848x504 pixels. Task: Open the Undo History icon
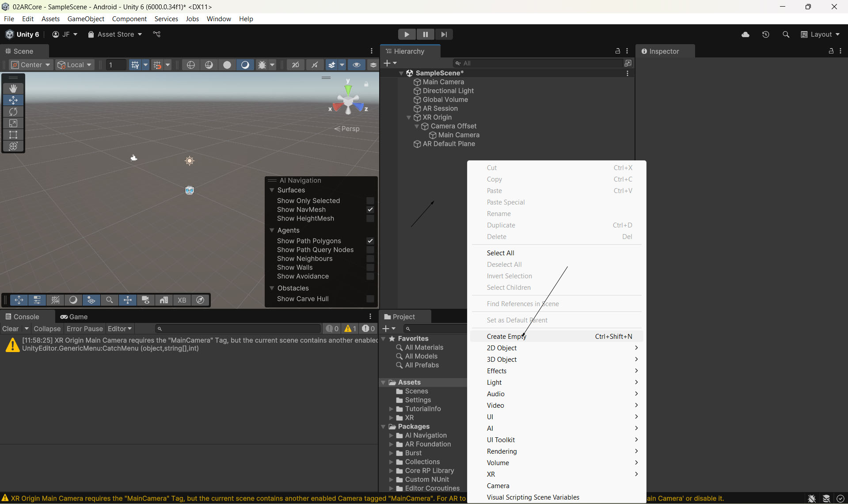(x=766, y=34)
